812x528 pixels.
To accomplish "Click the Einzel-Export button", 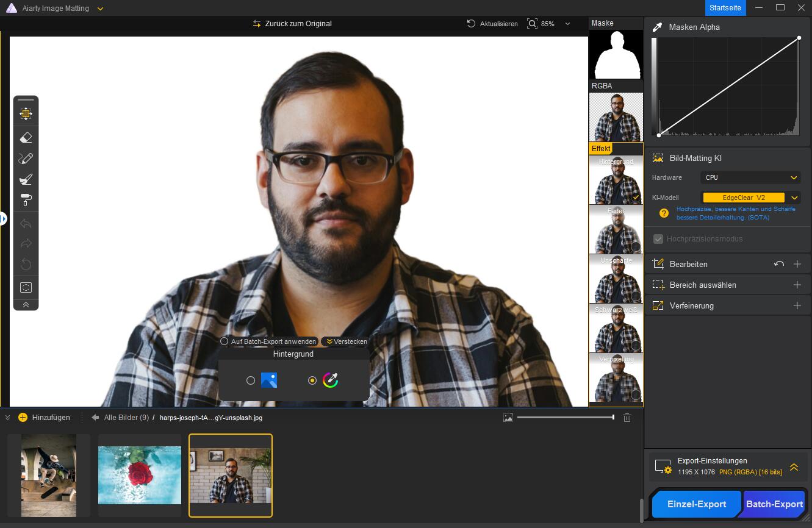I will click(696, 504).
